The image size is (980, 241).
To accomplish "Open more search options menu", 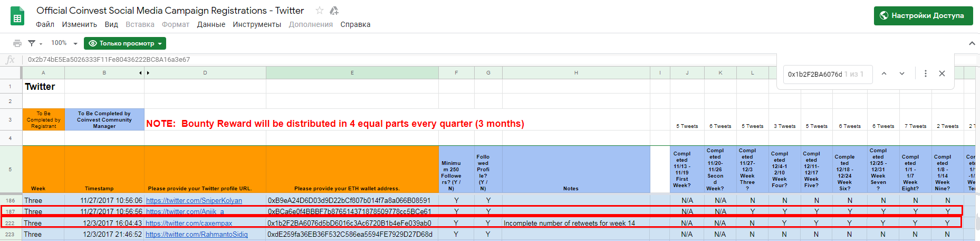I will pyautogui.click(x=925, y=73).
